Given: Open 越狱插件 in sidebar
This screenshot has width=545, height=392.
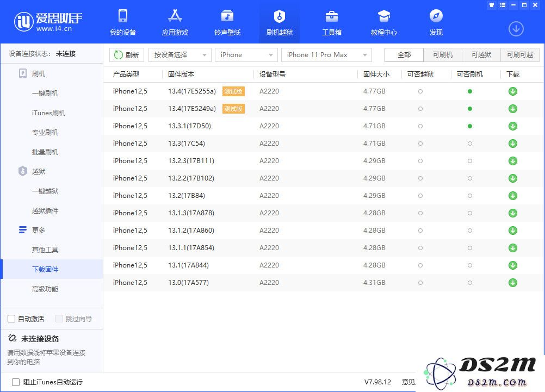Looking at the screenshot, I should pos(45,210).
